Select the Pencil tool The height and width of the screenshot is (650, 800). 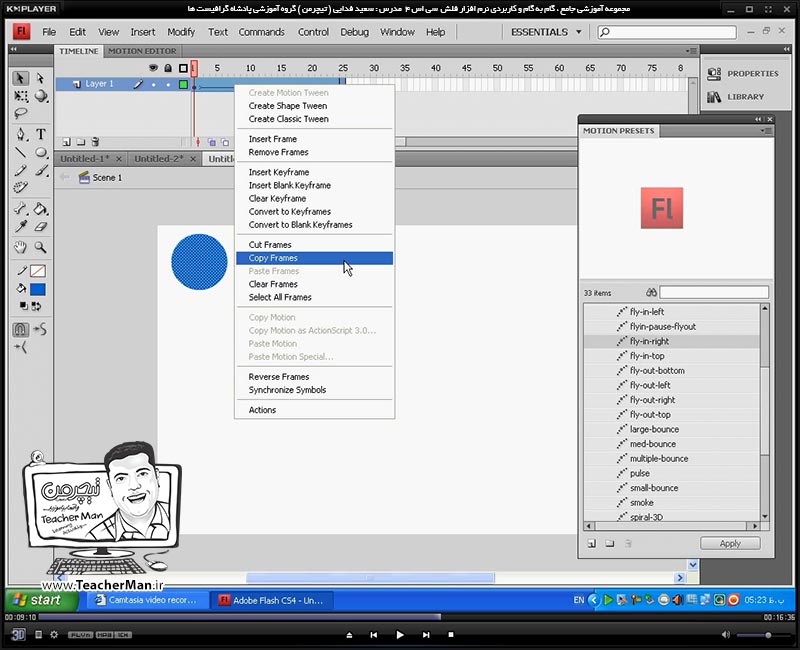point(20,170)
